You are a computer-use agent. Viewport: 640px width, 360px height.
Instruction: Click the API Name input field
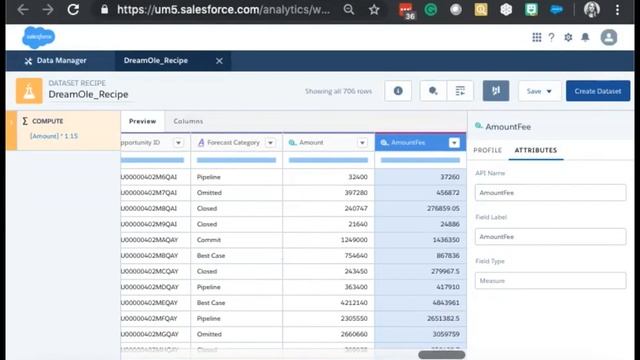550,193
